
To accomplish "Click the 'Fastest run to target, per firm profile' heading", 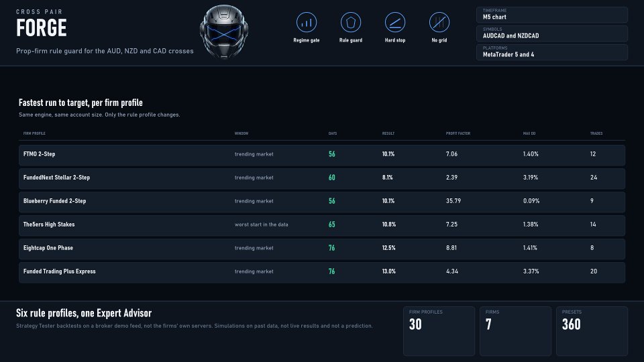I will pos(80,103).
